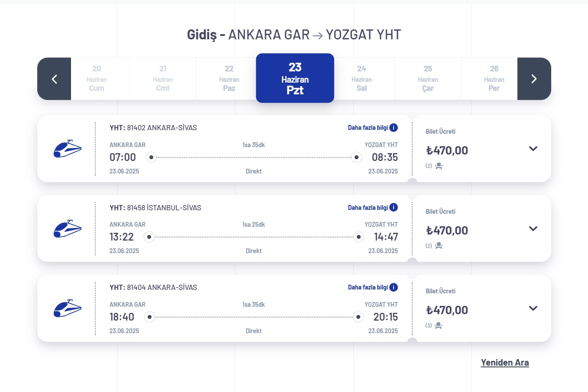Open the Yeniden Ara link

[505, 363]
